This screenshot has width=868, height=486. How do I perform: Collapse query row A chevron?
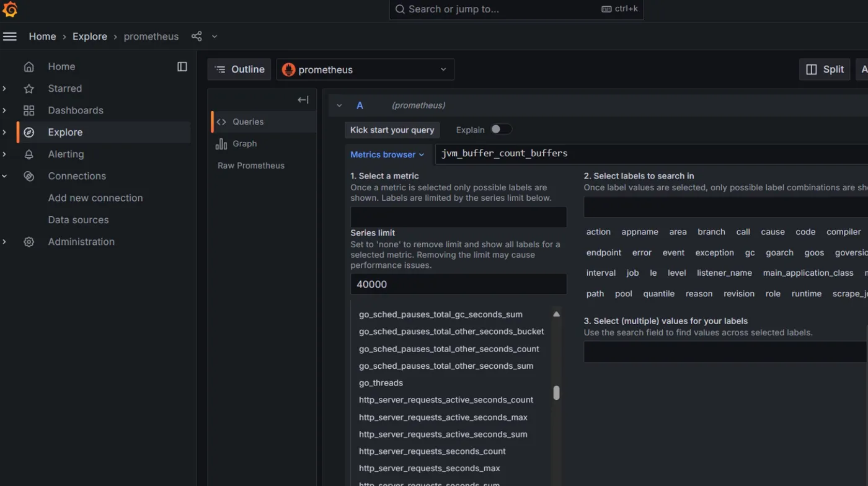(x=339, y=105)
